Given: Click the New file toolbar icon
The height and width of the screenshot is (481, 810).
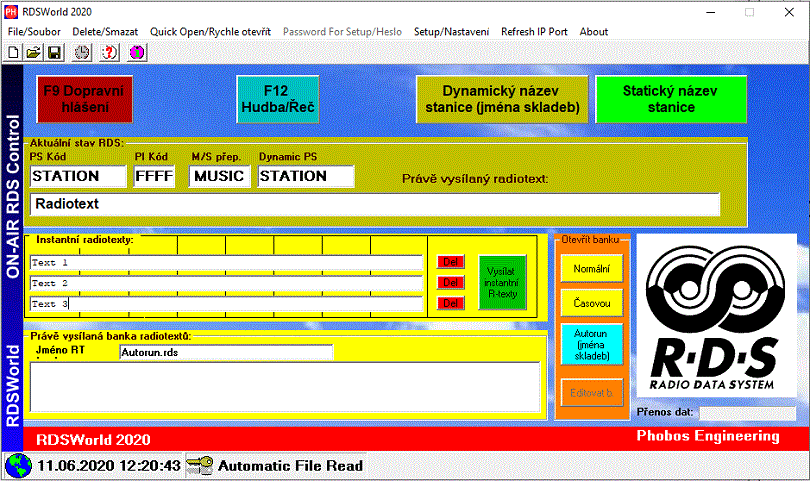Looking at the screenshot, I should [14, 53].
